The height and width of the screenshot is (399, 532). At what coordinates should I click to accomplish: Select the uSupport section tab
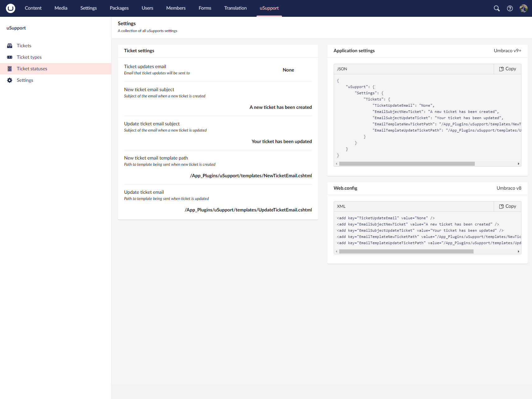pos(269,8)
